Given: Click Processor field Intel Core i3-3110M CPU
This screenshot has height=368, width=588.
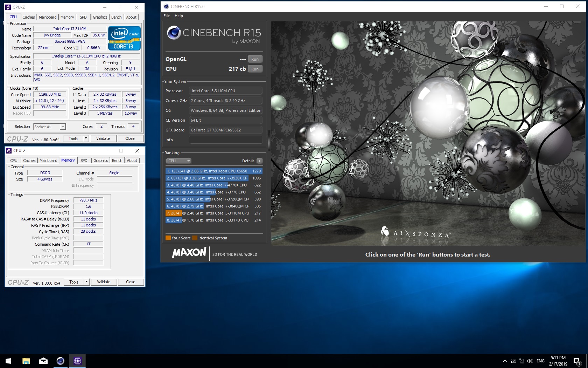Looking at the screenshot, I should coord(226,91).
